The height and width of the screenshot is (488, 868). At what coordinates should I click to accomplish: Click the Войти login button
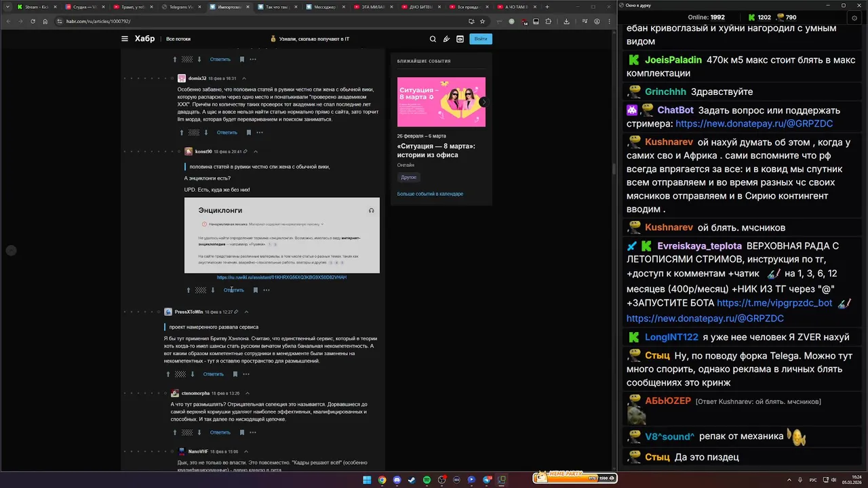click(x=481, y=39)
